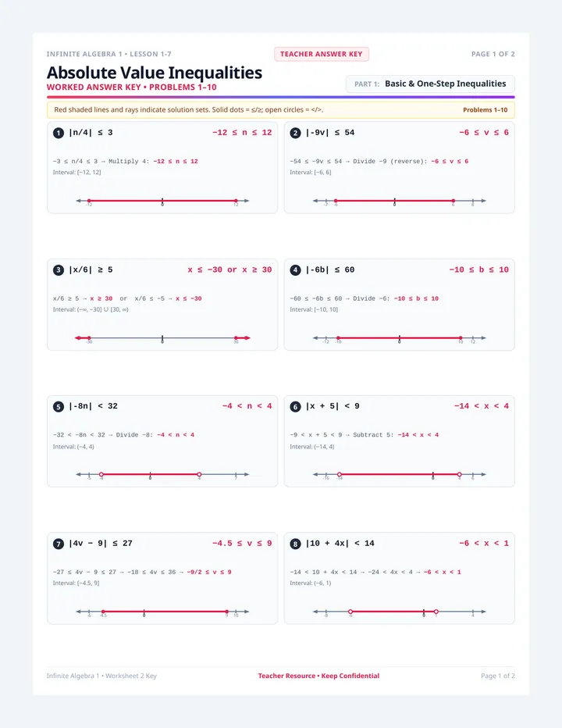Image resolution: width=562 pixels, height=728 pixels.
Task: Click the problem 2 number badge
Action: click(295, 134)
